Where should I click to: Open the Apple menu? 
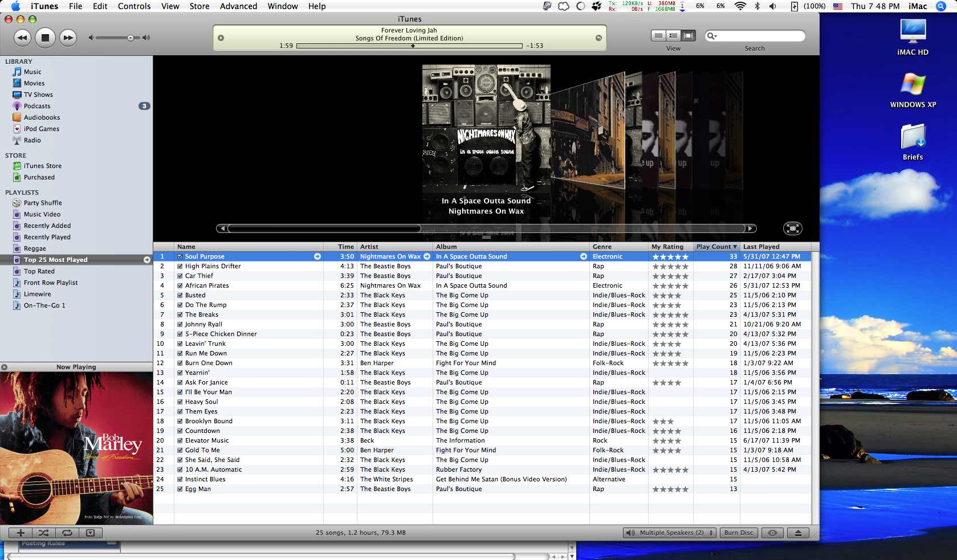click(x=15, y=6)
